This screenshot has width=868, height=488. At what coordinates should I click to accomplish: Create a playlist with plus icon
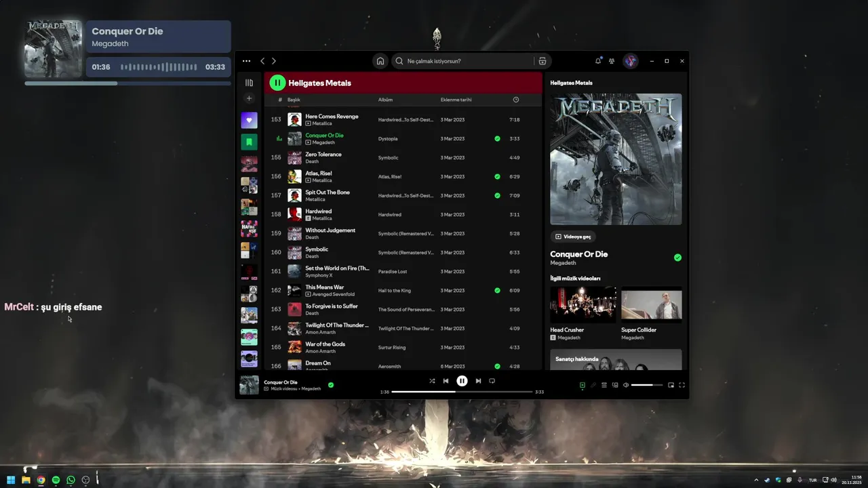[249, 98]
